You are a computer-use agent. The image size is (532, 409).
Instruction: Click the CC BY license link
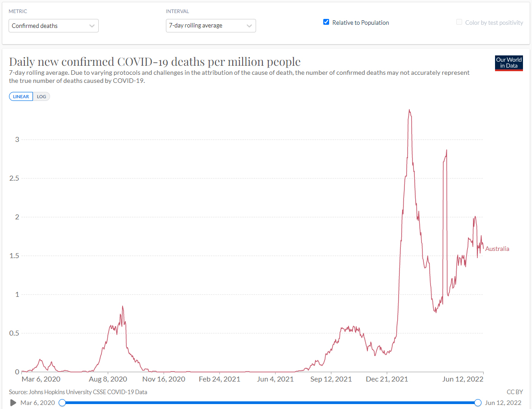click(514, 392)
